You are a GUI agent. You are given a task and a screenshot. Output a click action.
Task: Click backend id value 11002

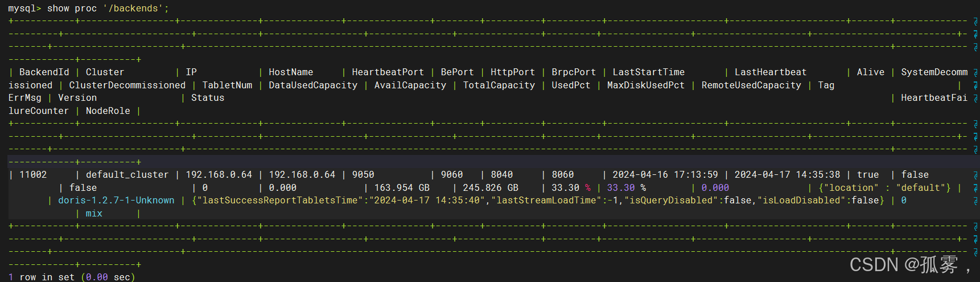[33, 175]
